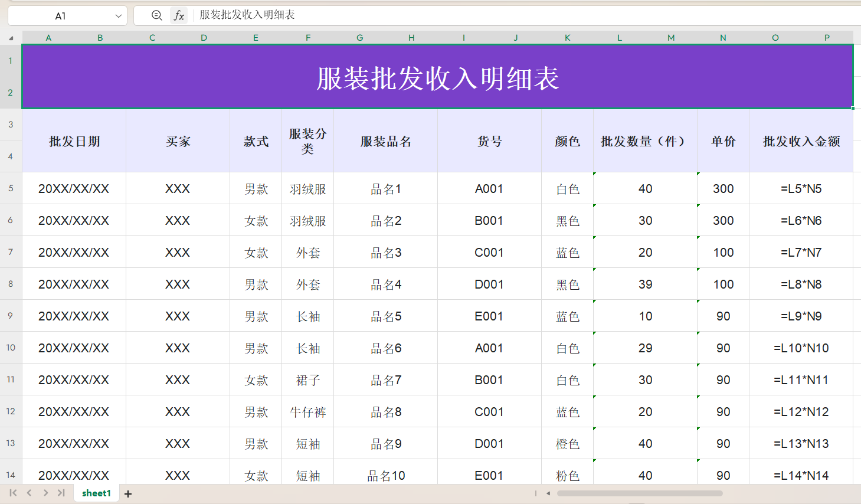
Task: Click formula cell =L5*N5
Action: click(801, 189)
